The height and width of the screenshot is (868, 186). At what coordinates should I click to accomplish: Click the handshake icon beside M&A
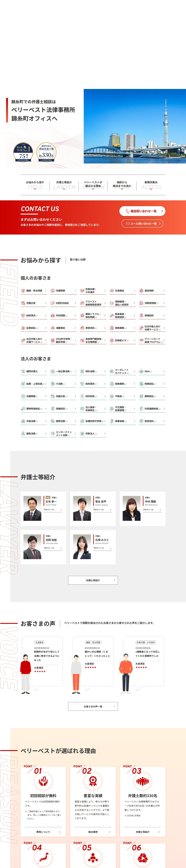(141, 371)
